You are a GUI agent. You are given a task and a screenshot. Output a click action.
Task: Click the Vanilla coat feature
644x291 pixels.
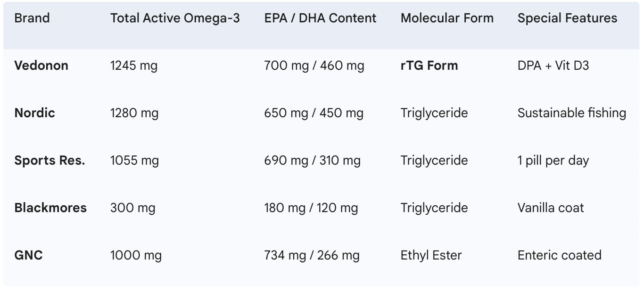pos(551,208)
